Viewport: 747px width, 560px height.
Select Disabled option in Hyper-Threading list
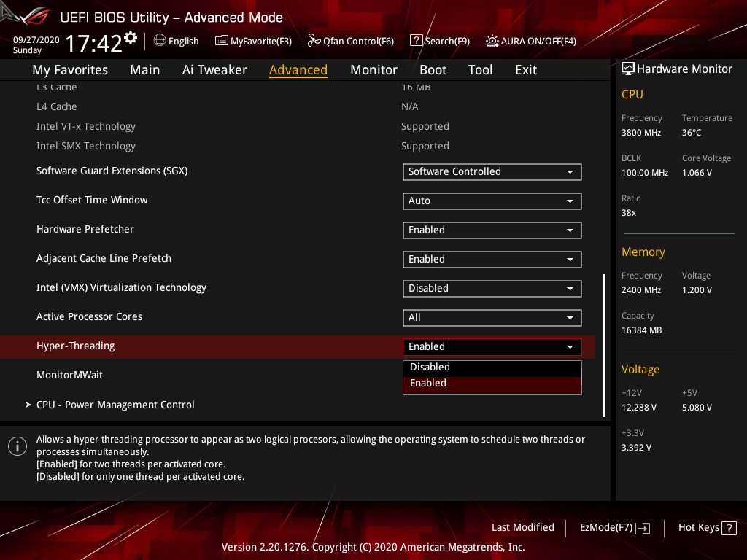492,367
